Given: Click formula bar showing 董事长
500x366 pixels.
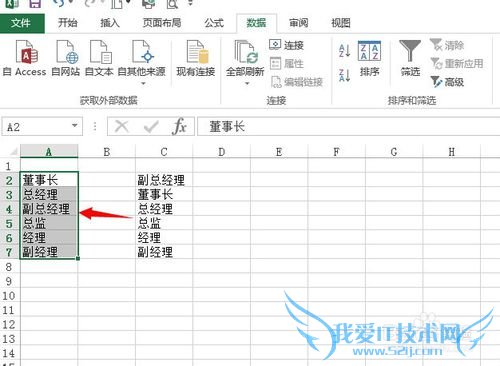Looking at the screenshot, I should click(349, 127).
